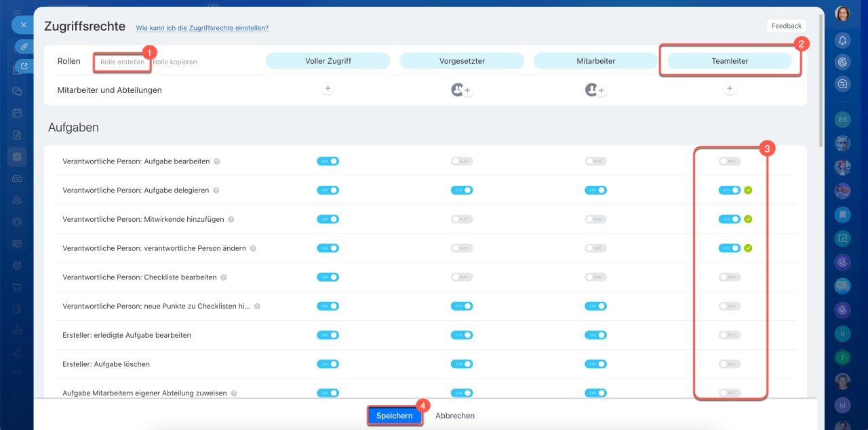Close the Zugriffsrechte slider panel

(23, 24)
